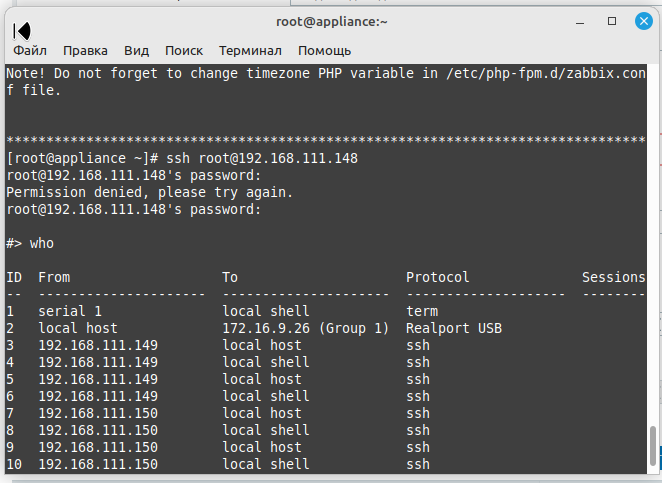The image size is (662, 483).
Task: Open the Правка menu
Action: [85, 50]
